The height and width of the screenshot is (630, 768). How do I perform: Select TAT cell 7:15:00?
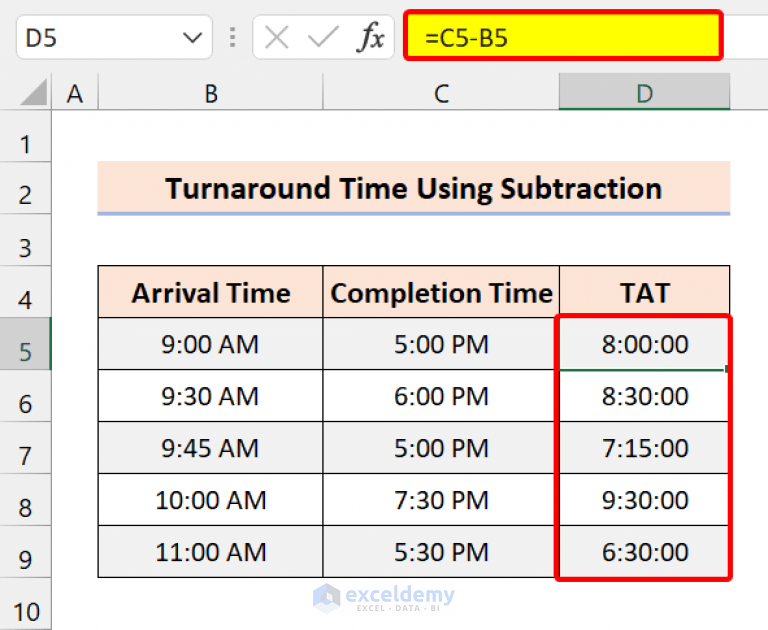point(645,448)
